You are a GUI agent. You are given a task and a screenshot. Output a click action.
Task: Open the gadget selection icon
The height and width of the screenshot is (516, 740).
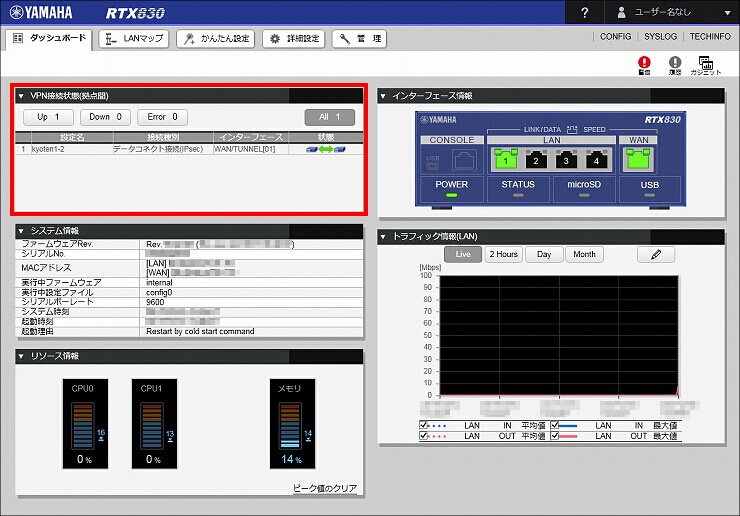point(706,65)
